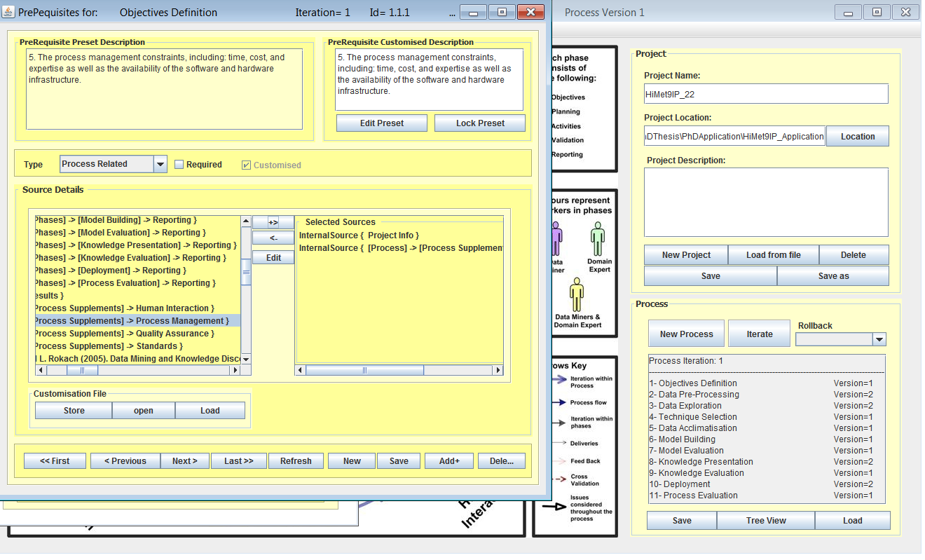Toggle the Customised checkbox
The image size is (925, 560).
(x=246, y=165)
